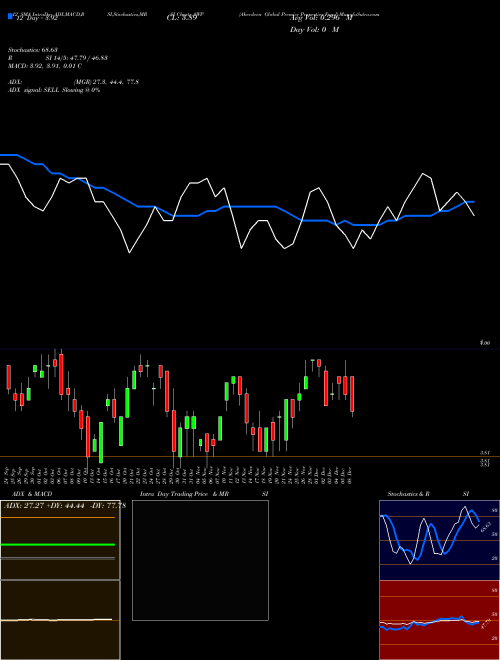500x660 pixels.
Task: Select 'ADX signal: SELL Slowing @ 0%' text
Action: [54, 90]
